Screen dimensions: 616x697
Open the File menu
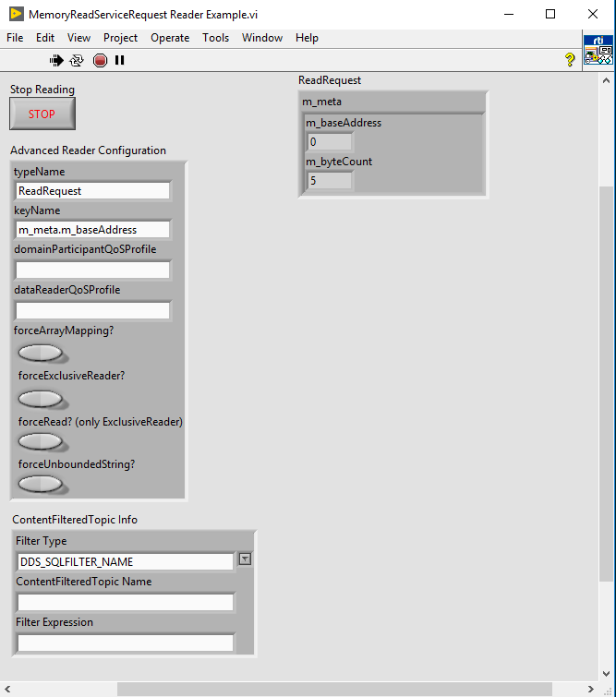[x=15, y=38]
